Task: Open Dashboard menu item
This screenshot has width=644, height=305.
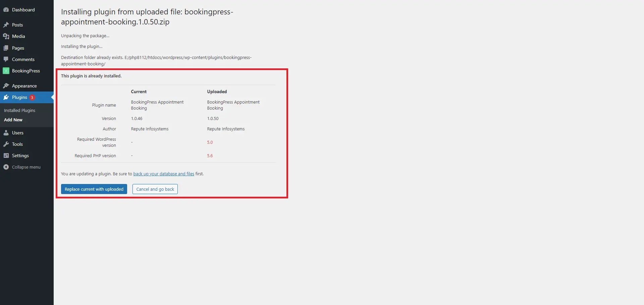Action: click(x=27, y=10)
